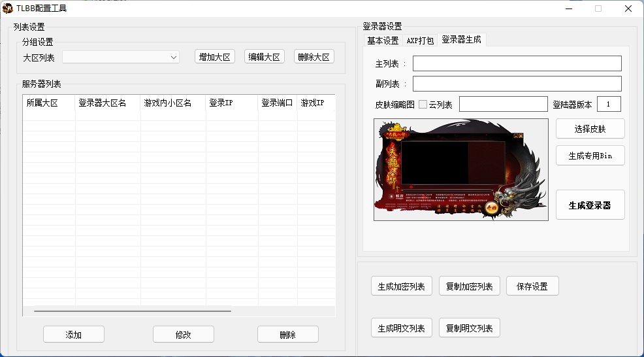
Task: Click the 登陆器版本 number field
Action: tap(609, 105)
